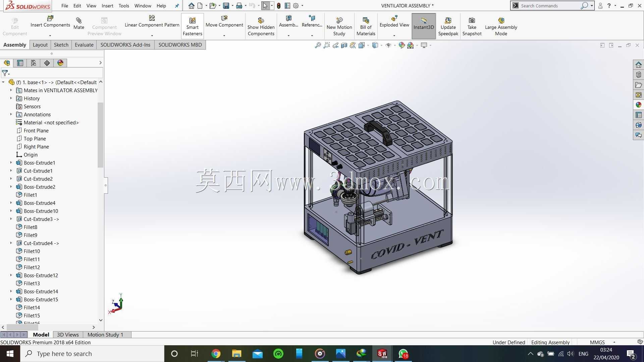Viewport: 644px width, 362px height.
Task: Select the Mate tool
Action: tap(79, 23)
